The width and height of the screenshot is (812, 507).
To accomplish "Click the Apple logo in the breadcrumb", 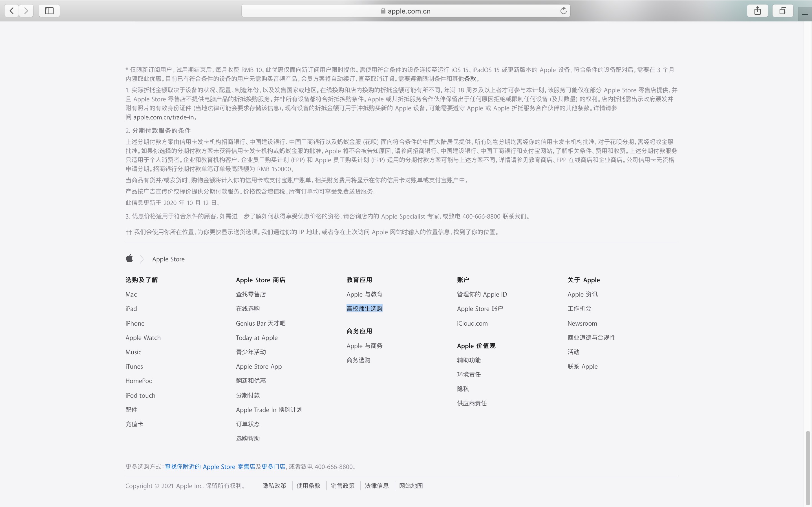I will [129, 258].
